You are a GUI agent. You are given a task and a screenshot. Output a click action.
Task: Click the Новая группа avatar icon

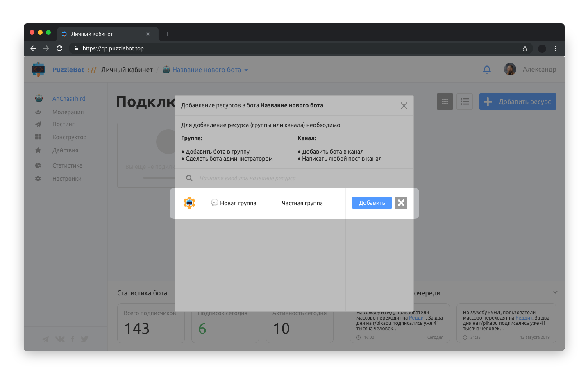(189, 203)
